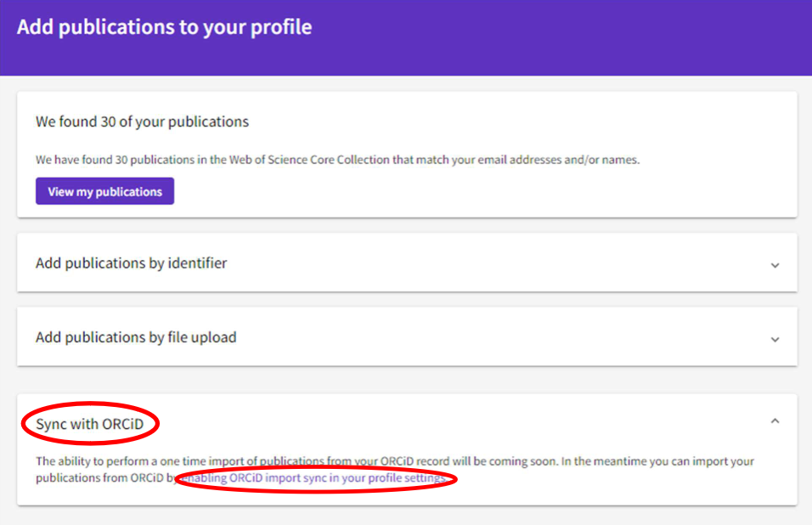This screenshot has width=812, height=525.
Task: Click empty space in the purple header banner
Action: (552, 38)
